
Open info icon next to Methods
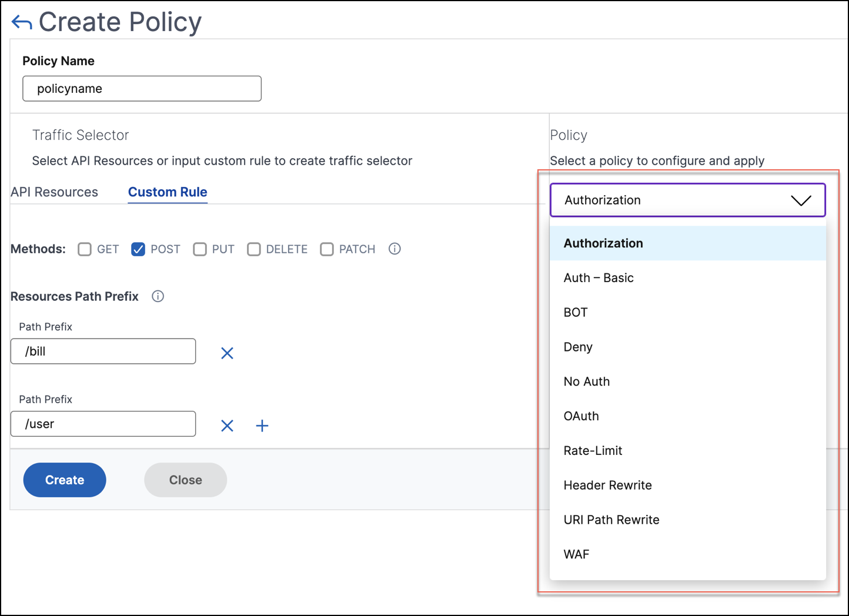pyautogui.click(x=395, y=249)
